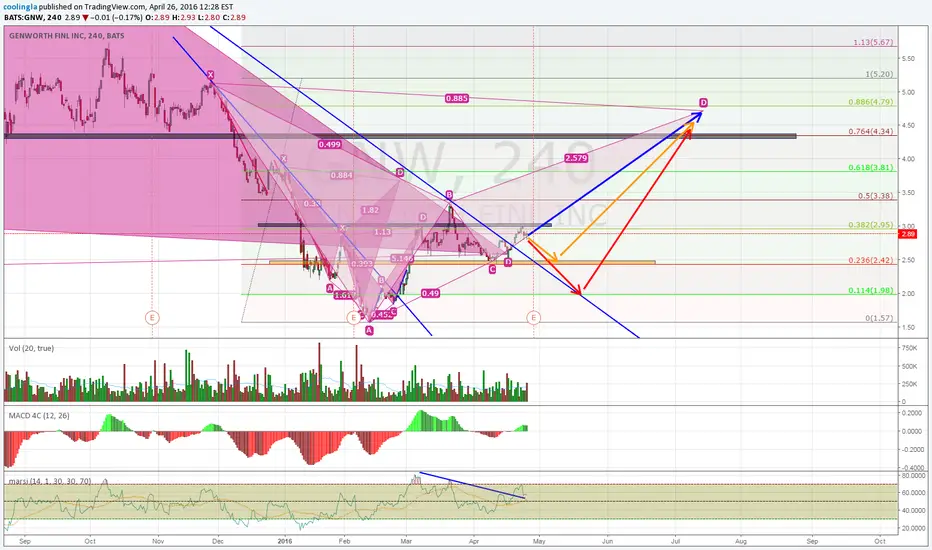
Task: Click the Nov label on time axis
Action: [158, 542]
